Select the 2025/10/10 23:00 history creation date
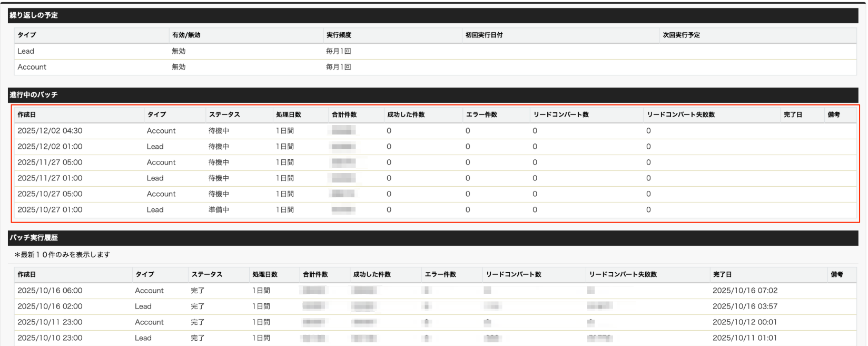The image size is (868, 346). coord(50,338)
